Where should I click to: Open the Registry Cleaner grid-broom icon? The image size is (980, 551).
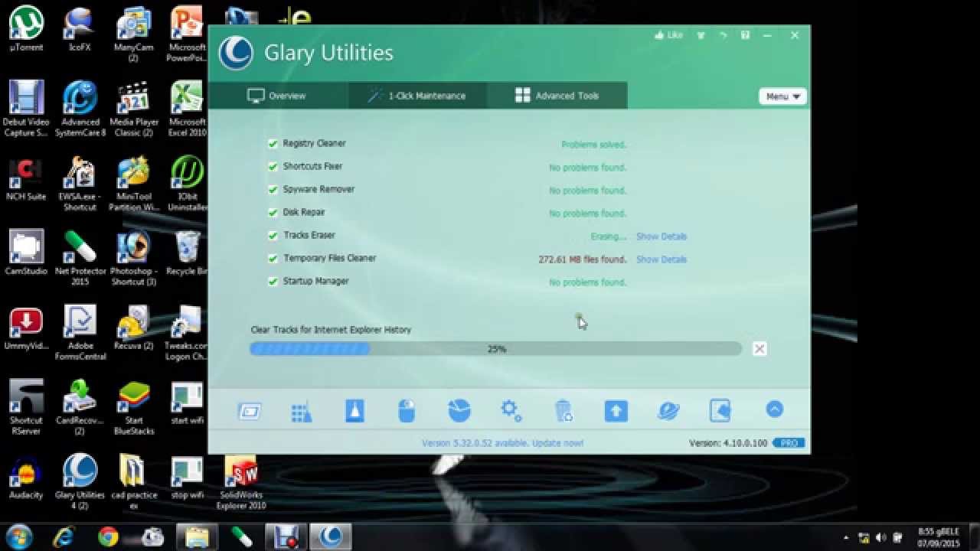pyautogui.click(x=302, y=412)
